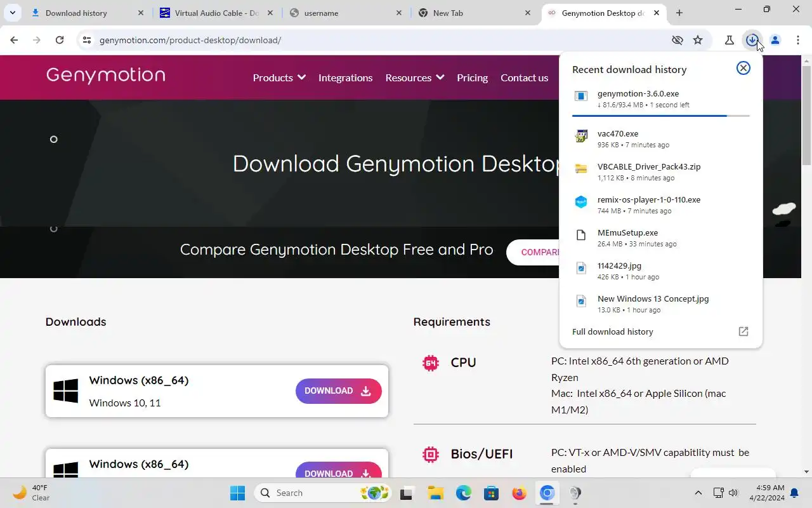Viewport: 812px width, 508px height.
Task: Click the COMPARE button
Action: tap(534, 252)
